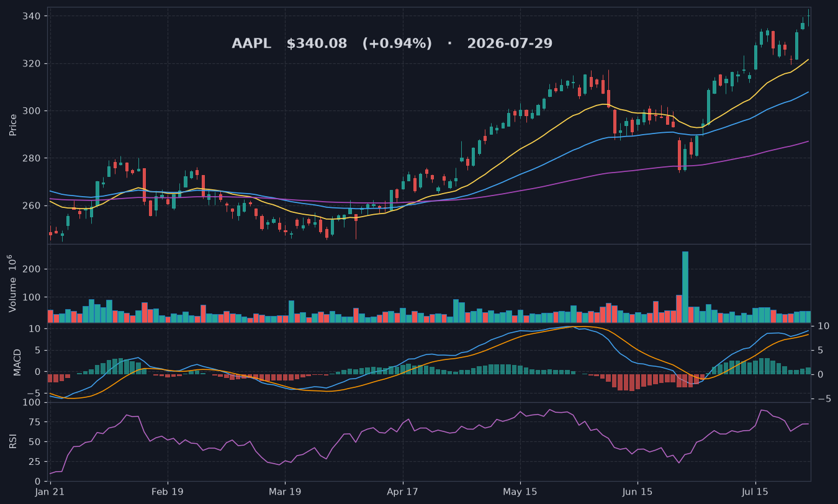
Task: Click the −5 tick on right MACD axis
Action: (823, 398)
